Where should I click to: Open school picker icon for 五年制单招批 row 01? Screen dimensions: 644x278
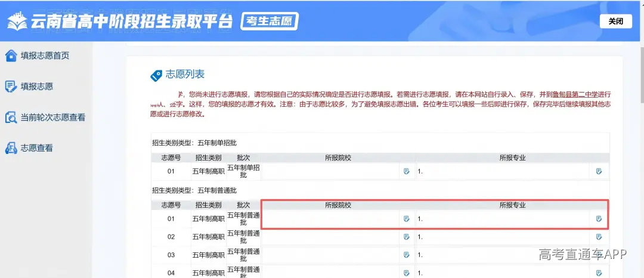click(x=407, y=171)
